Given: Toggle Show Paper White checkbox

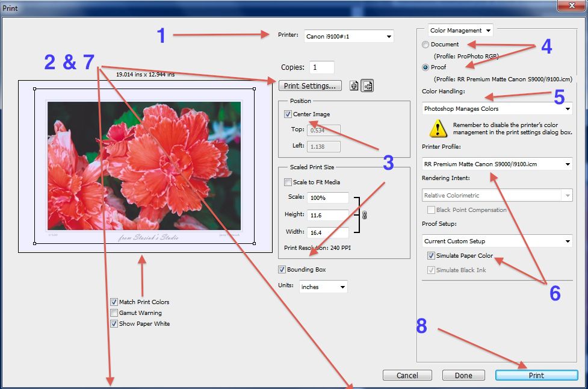Looking at the screenshot, I should [114, 324].
